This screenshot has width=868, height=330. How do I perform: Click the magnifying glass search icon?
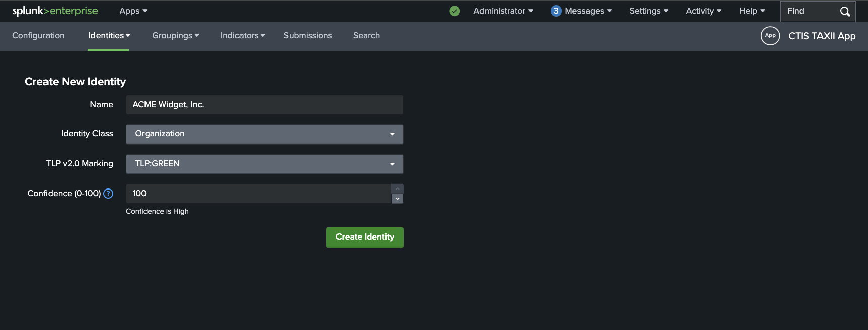tap(845, 12)
